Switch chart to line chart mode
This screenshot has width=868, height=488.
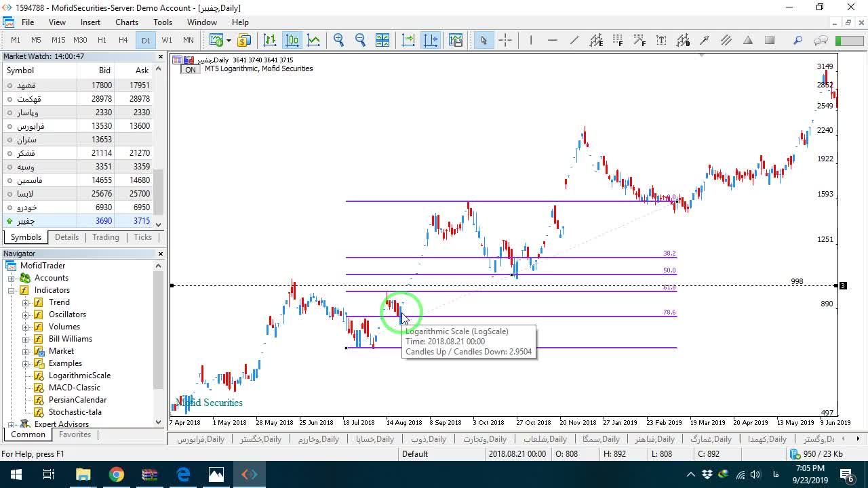314,40
